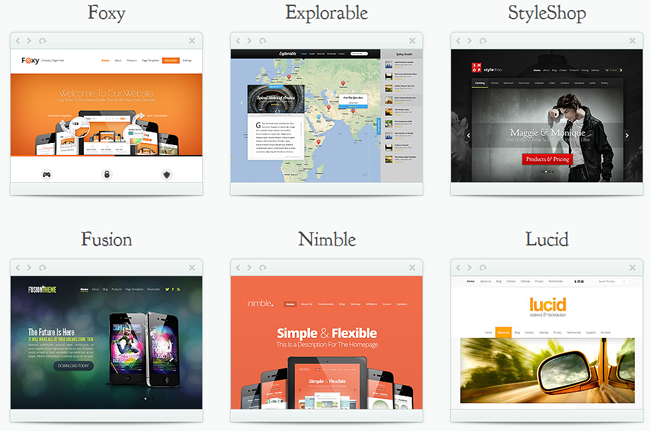The width and height of the screenshot is (650, 431).
Task: Click the reload icon in Fusion frame
Action: click(42, 268)
